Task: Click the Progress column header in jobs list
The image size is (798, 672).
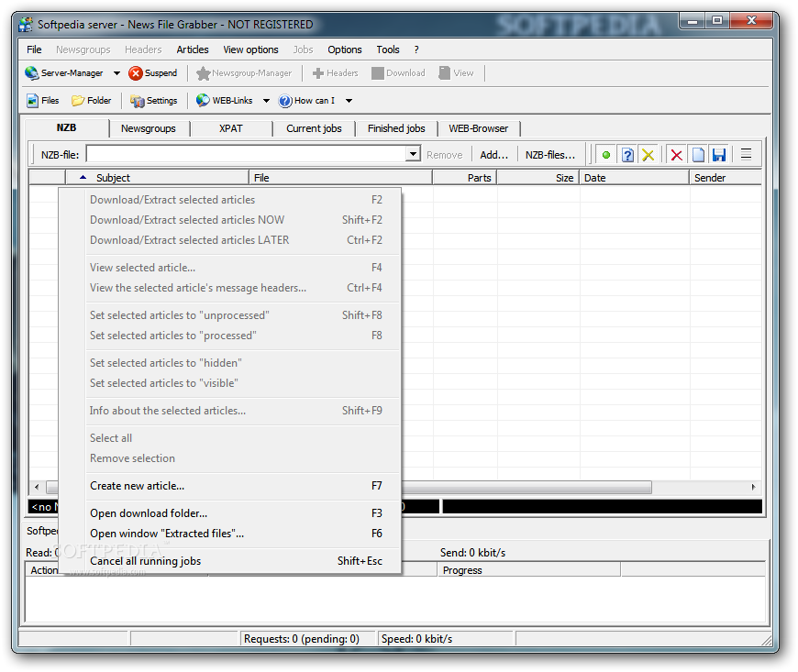Action: click(x=528, y=570)
